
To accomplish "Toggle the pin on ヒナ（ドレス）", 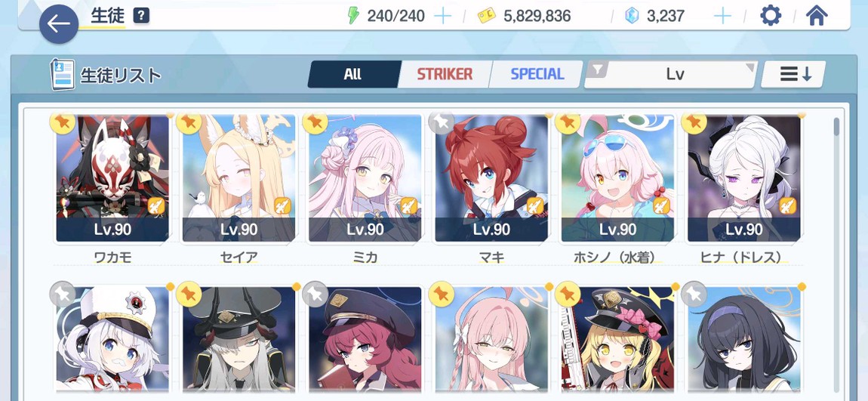I will (x=694, y=122).
